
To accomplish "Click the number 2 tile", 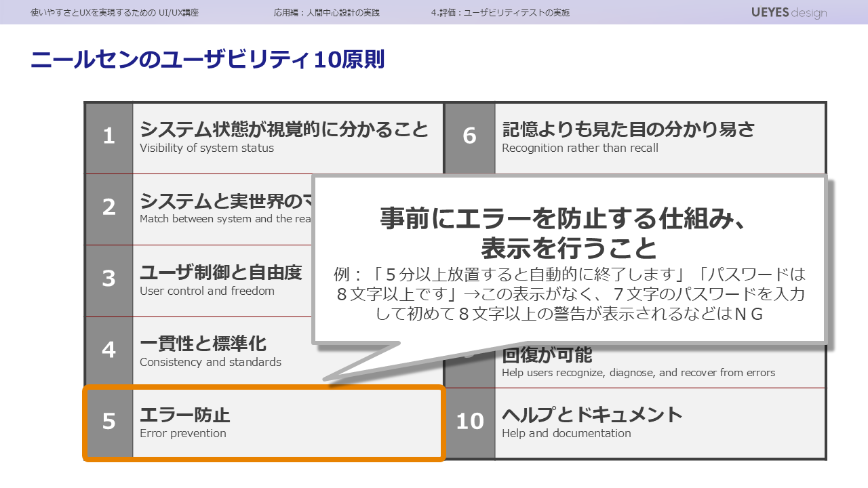I will tap(109, 208).
